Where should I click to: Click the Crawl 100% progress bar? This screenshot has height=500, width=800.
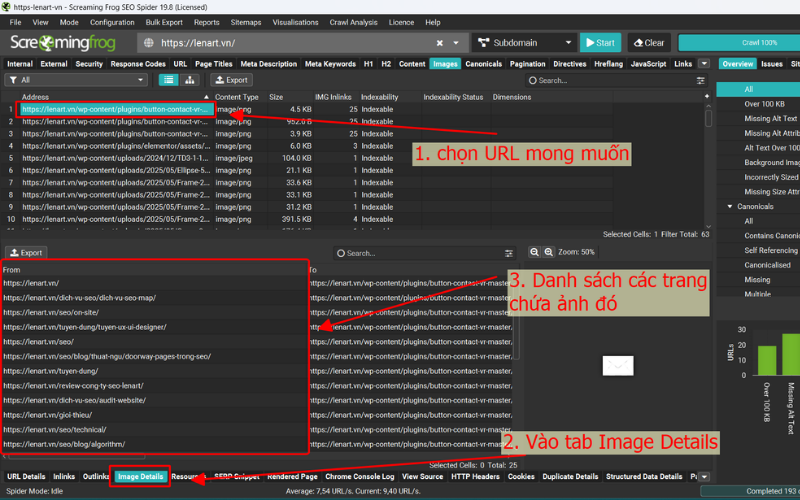738,43
